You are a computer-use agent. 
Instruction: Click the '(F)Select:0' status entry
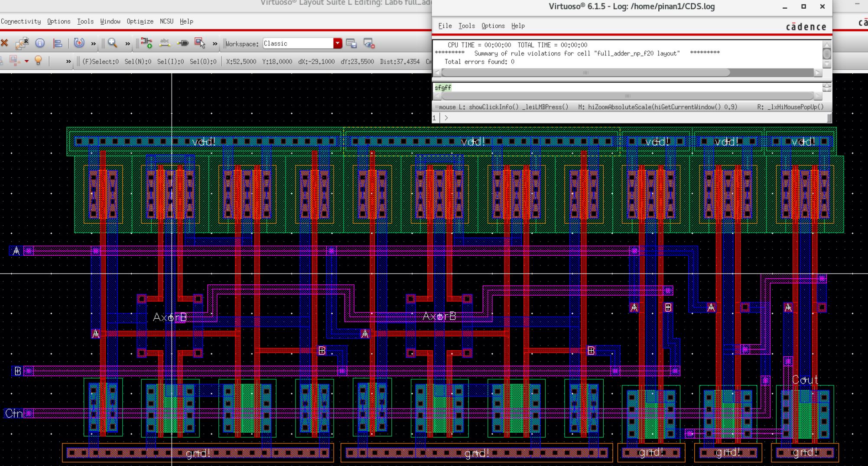100,62
